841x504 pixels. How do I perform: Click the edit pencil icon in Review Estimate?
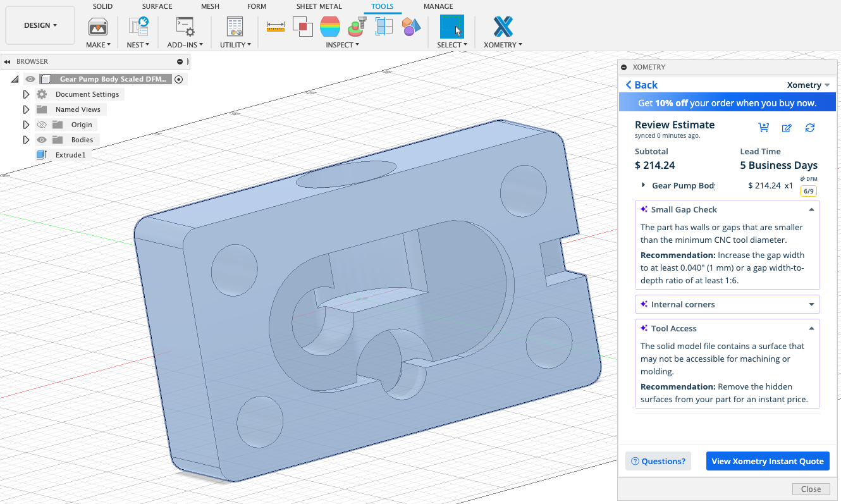click(x=787, y=128)
